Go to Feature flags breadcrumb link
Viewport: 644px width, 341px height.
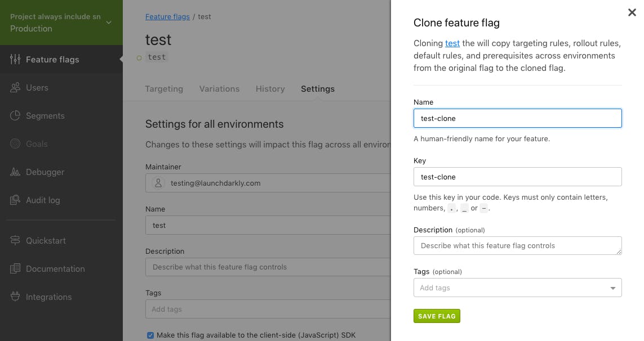(167, 17)
